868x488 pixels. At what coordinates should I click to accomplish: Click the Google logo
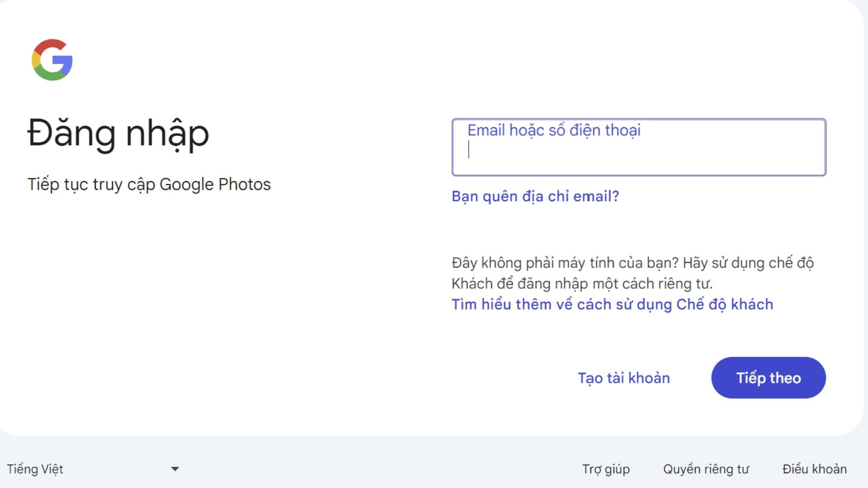tap(52, 60)
